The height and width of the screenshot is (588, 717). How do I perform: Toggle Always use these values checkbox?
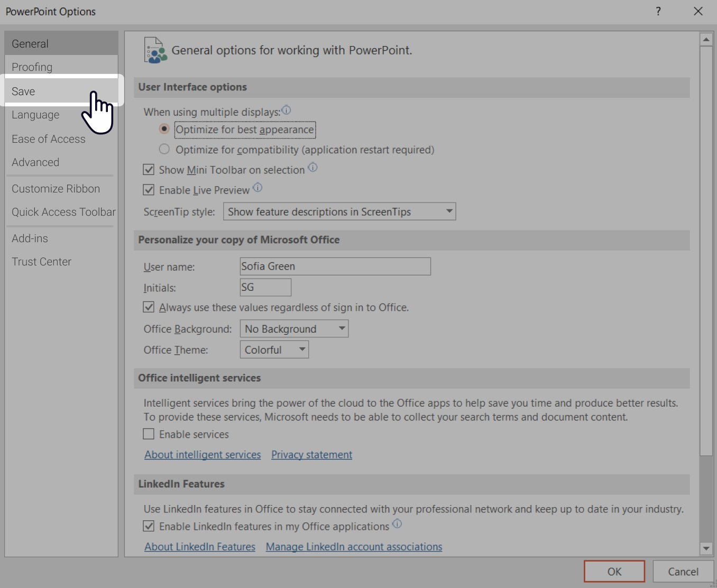click(x=149, y=307)
